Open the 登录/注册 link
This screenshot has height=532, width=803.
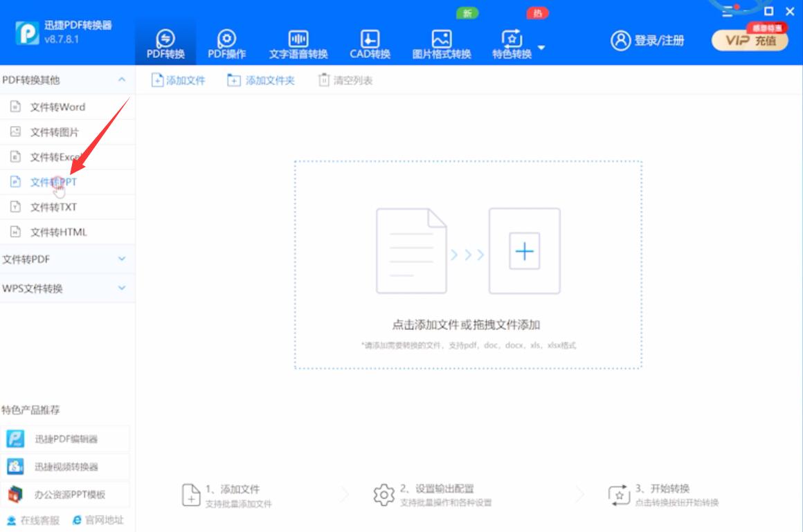click(659, 40)
